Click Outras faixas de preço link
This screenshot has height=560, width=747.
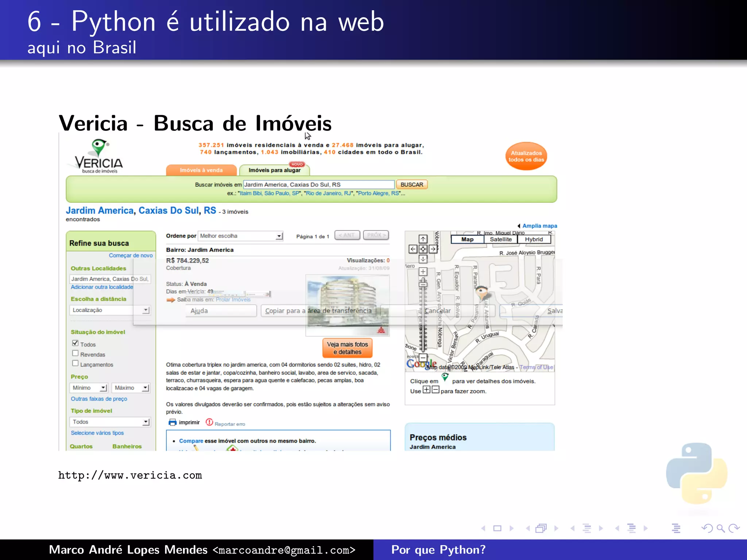pyautogui.click(x=99, y=399)
